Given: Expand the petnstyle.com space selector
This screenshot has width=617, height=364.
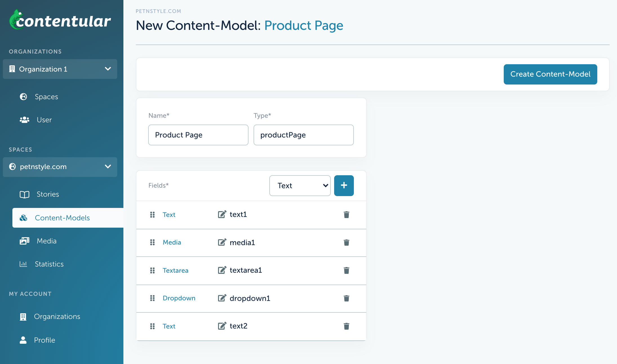Looking at the screenshot, I should tap(60, 167).
